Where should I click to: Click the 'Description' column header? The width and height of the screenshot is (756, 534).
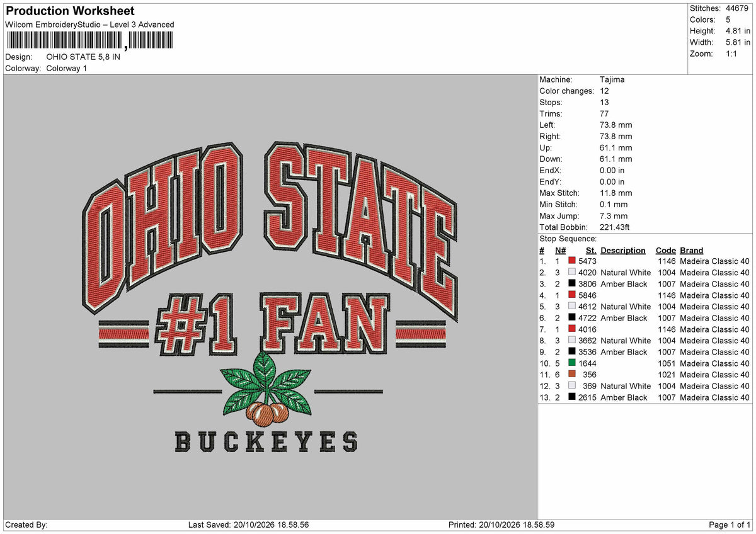[623, 251]
